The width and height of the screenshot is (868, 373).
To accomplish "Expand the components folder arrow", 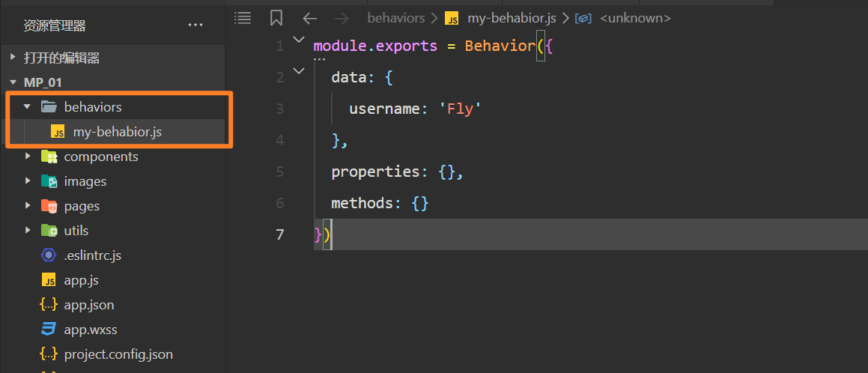I will [x=28, y=157].
